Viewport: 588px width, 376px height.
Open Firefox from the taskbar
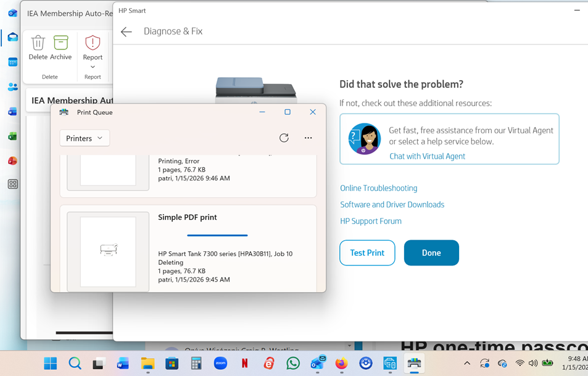pos(341,363)
